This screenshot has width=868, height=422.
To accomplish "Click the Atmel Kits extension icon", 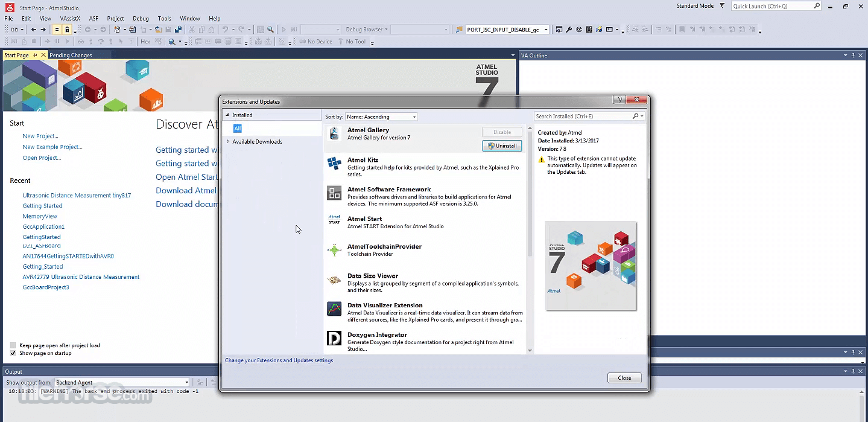I will click(x=334, y=163).
